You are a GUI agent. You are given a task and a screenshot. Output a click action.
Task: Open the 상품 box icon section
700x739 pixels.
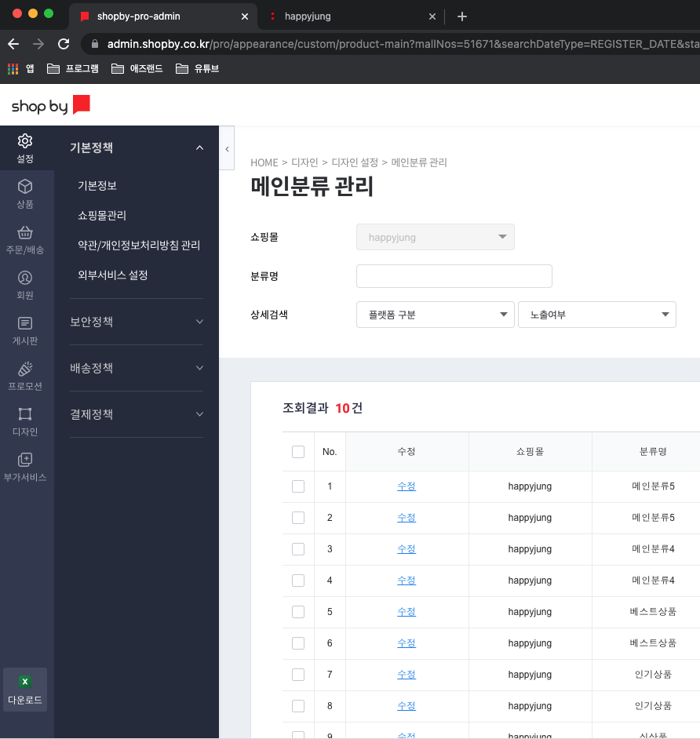(25, 193)
